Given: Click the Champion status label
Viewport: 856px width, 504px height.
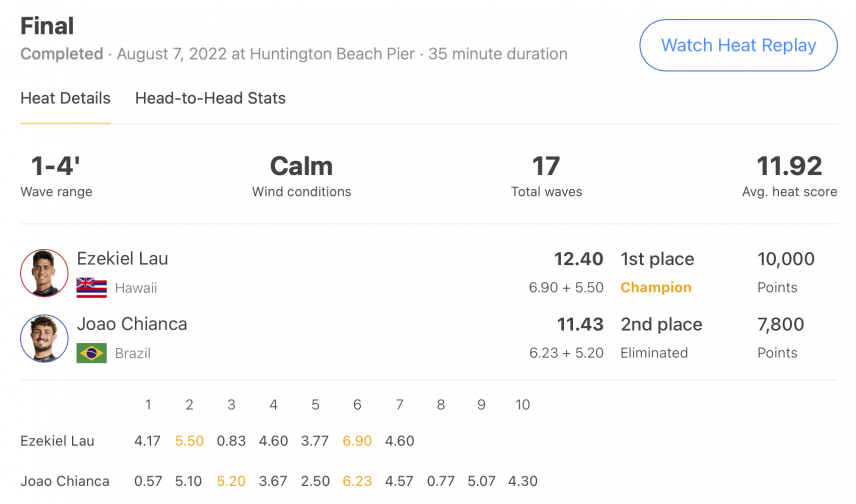Looking at the screenshot, I should click(656, 287).
